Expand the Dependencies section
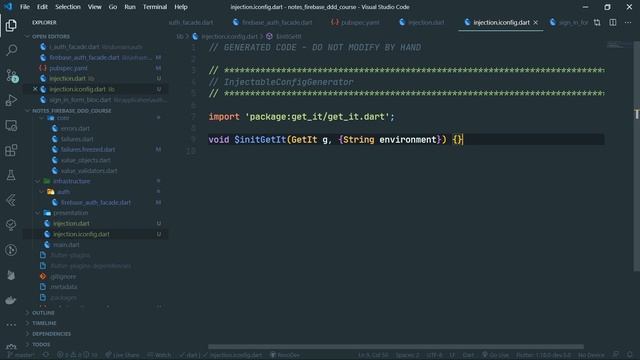 tap(51, 334)
